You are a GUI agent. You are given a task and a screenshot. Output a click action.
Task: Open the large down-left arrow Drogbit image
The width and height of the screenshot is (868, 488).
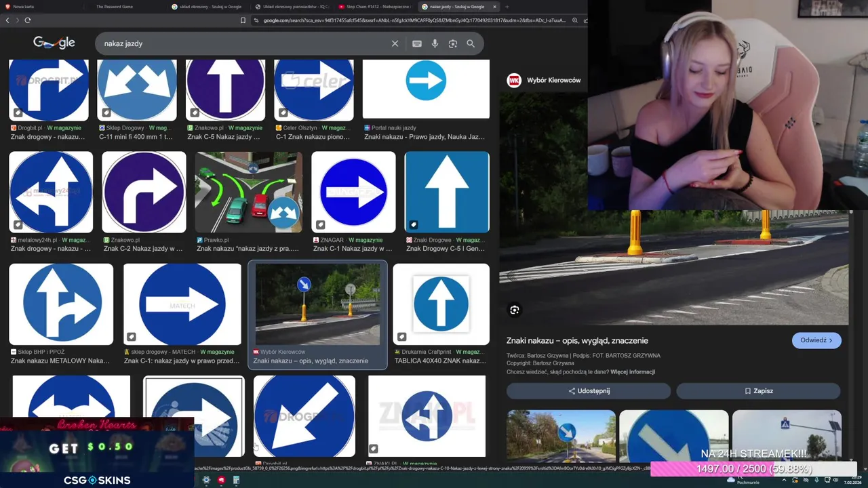tap(304, 416)
